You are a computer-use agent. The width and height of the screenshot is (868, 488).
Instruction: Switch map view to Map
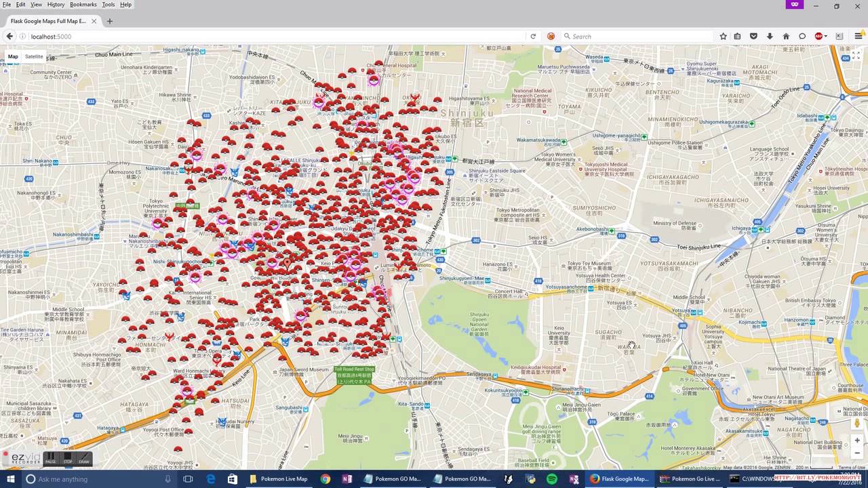point(13,57)
